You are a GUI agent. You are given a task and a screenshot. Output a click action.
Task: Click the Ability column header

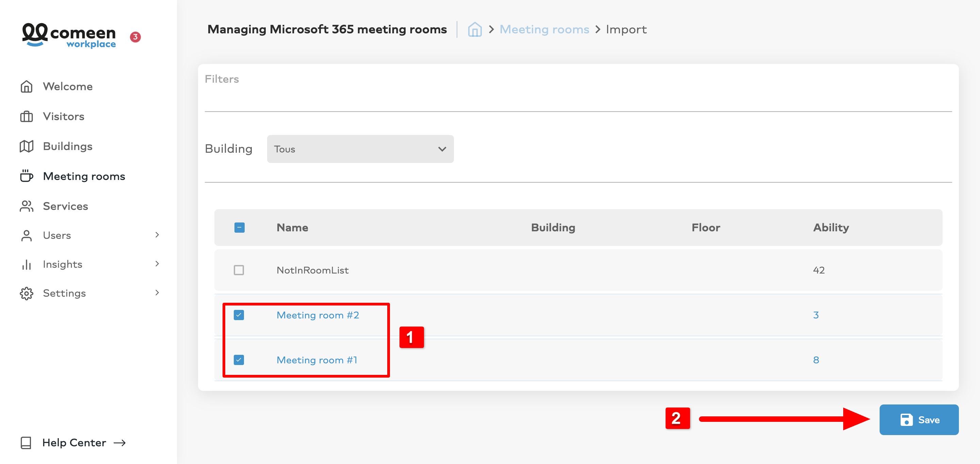point(831,228)
